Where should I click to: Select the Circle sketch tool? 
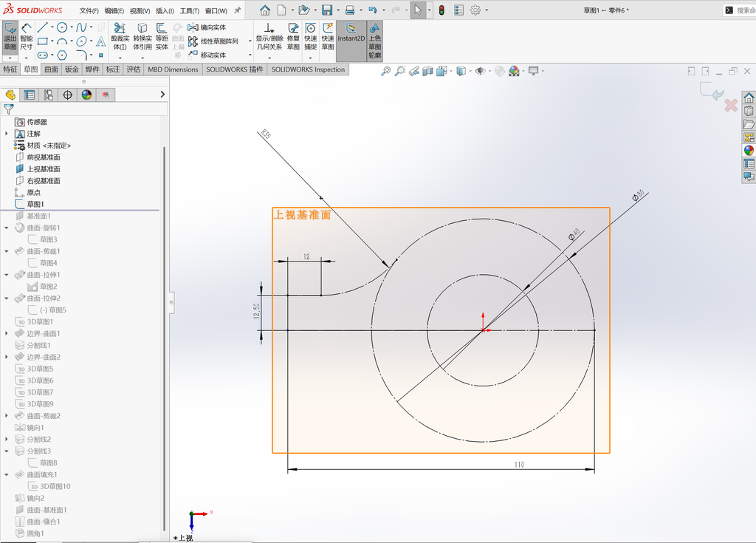[62, 27]
